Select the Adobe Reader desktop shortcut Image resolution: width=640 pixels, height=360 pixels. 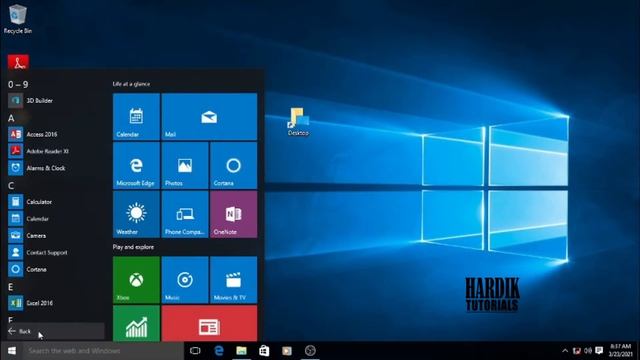click(x=18, y=62)
